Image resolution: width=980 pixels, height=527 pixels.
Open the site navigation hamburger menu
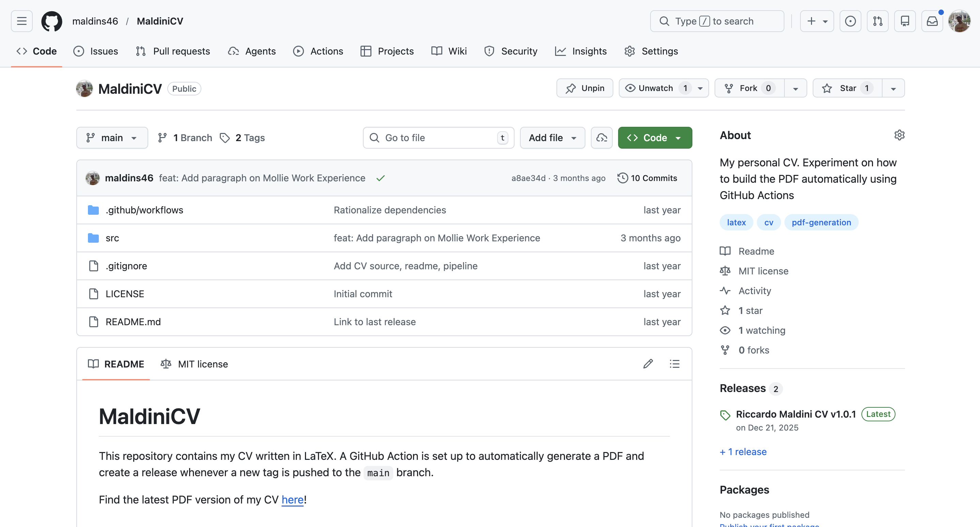point(21,21)
